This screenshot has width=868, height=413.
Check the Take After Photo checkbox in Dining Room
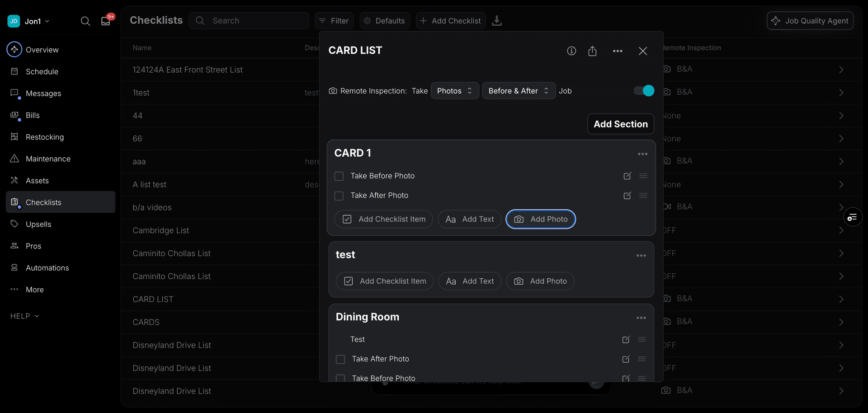(x=340, y=359)
